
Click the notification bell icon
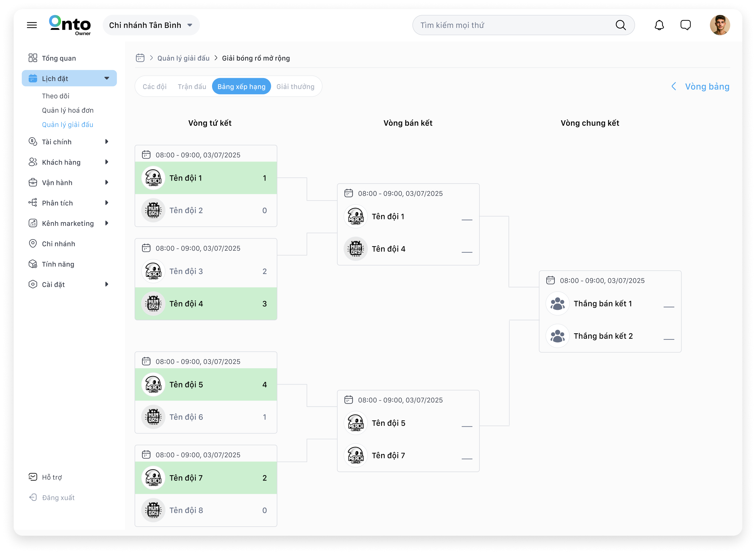coord(659,25)
